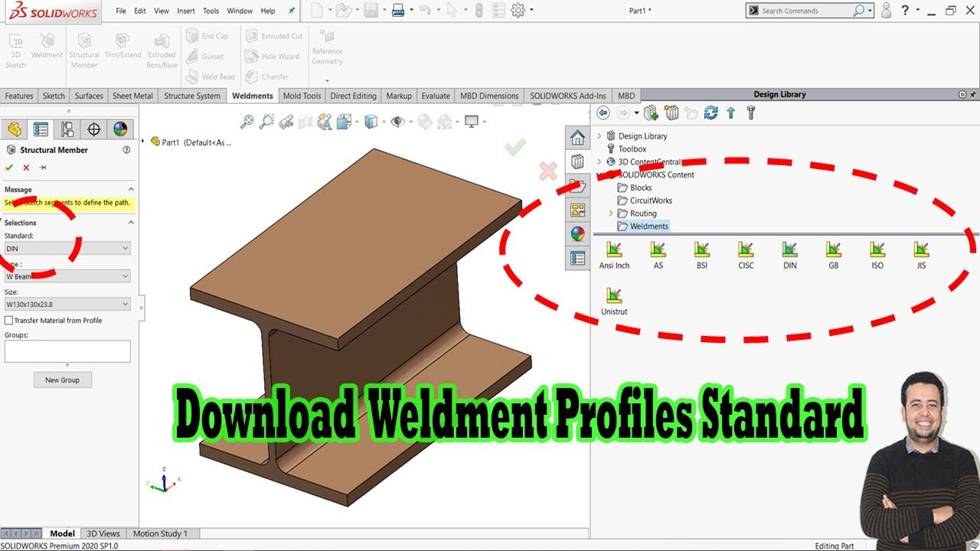Click the FeatureManager design tree tab icon
The width and height of the screenshot is (980, 551).
(x=14, y=129)
